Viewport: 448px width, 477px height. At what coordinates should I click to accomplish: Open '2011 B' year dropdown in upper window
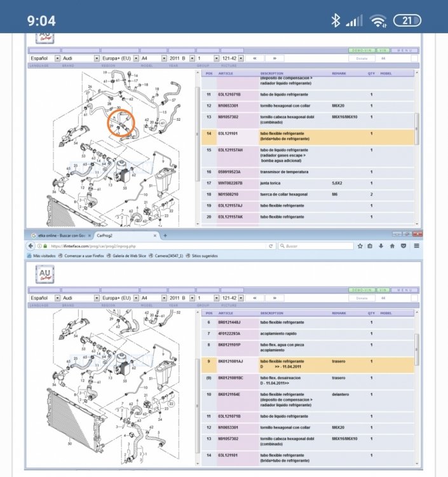coord(182,58)
